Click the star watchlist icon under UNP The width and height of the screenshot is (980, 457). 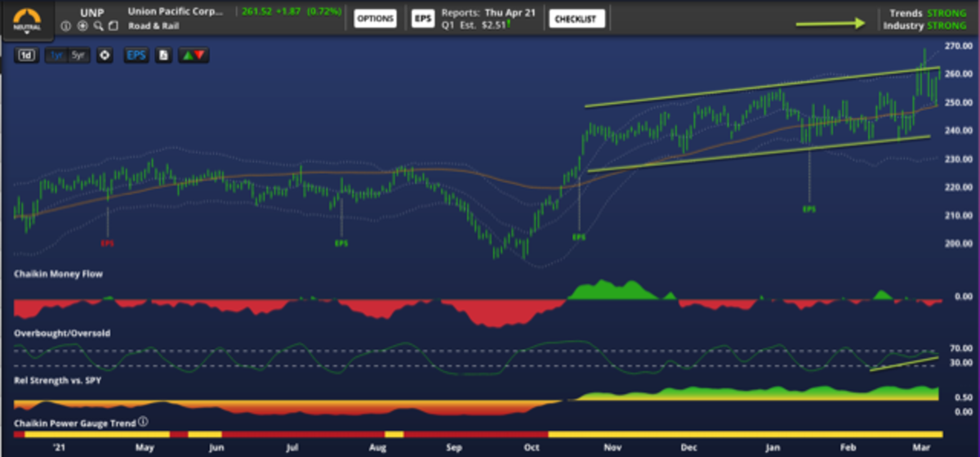[x=82, y=25]
